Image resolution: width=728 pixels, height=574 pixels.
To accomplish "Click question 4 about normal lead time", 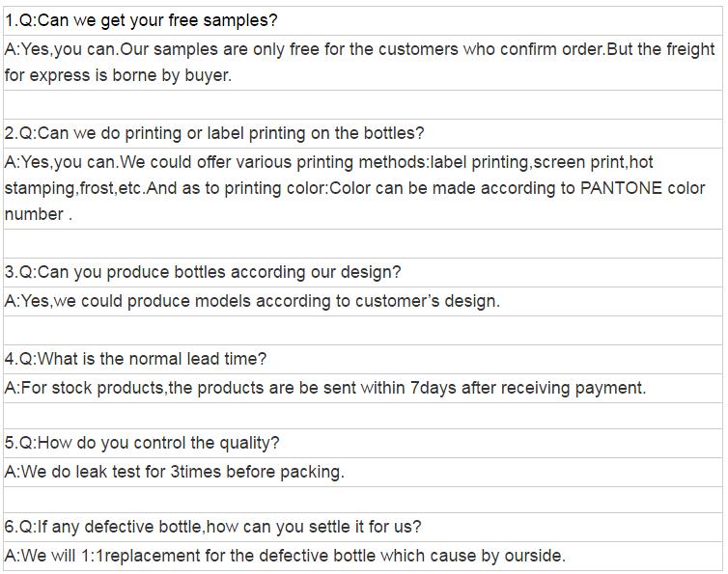I will [x=135, y=359].
